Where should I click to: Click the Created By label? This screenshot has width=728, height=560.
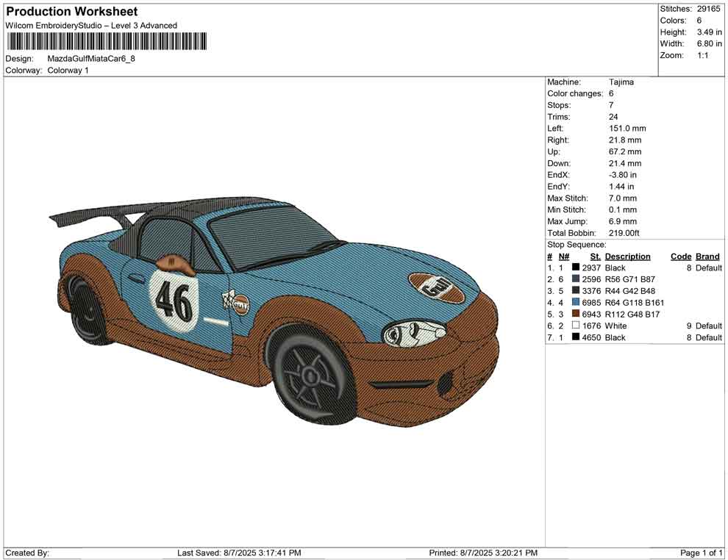[27, 553]
